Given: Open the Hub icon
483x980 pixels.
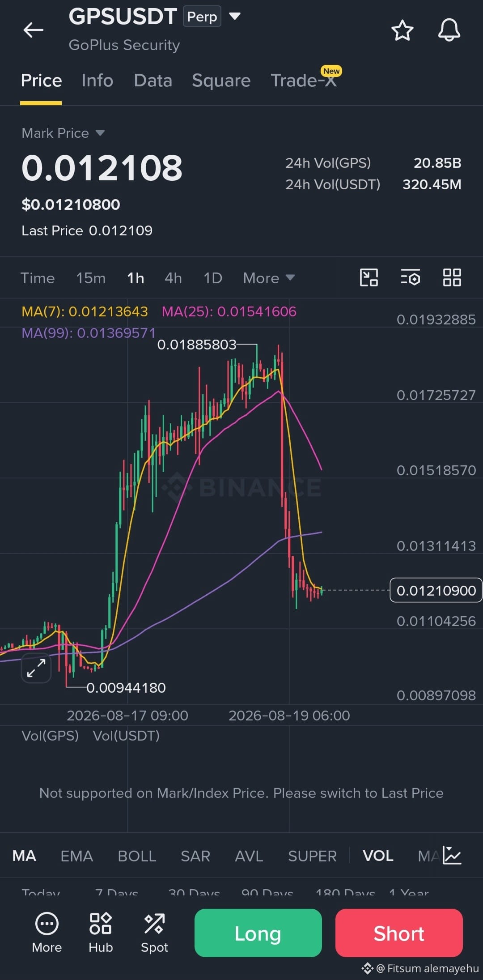Looking at the screenshot, I should (101, 932).
